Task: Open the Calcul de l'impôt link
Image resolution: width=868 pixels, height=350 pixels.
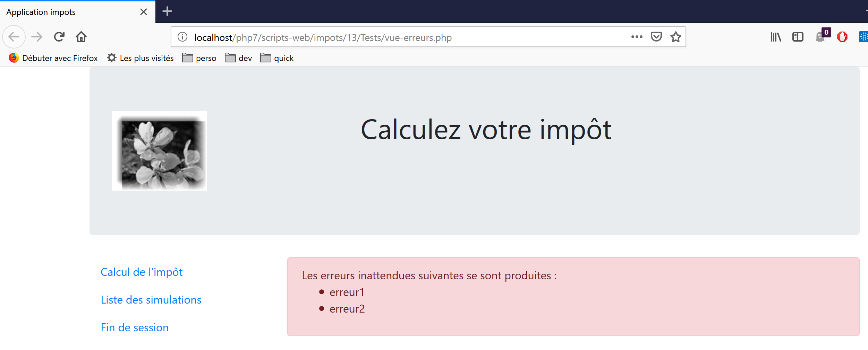Action: (x=142, y=272)
